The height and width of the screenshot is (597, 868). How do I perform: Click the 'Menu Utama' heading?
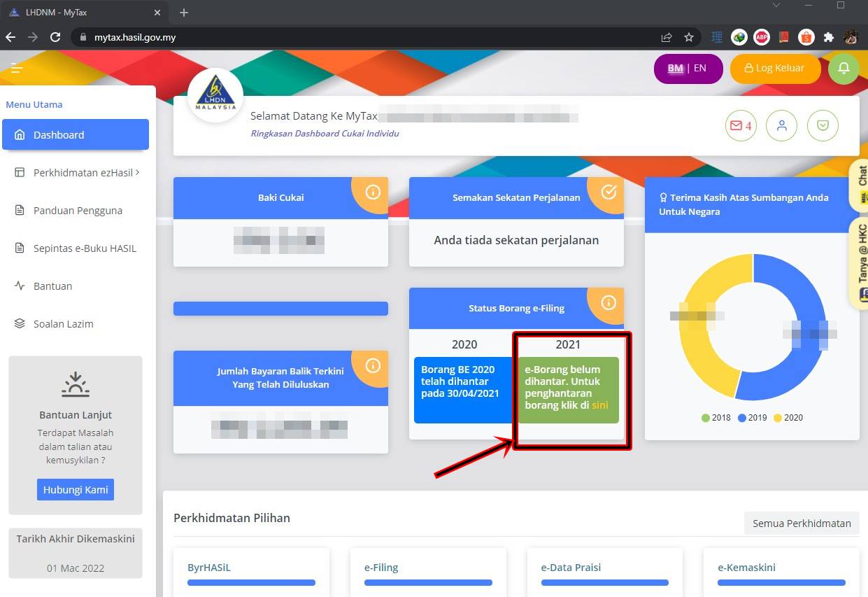pyautogui.click(x=34, y=104)
